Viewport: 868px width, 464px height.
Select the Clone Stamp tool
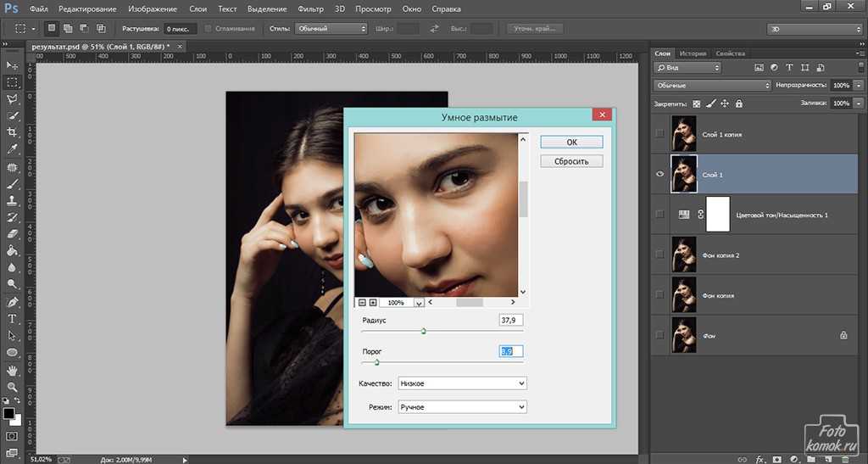[x=12, y=200]
